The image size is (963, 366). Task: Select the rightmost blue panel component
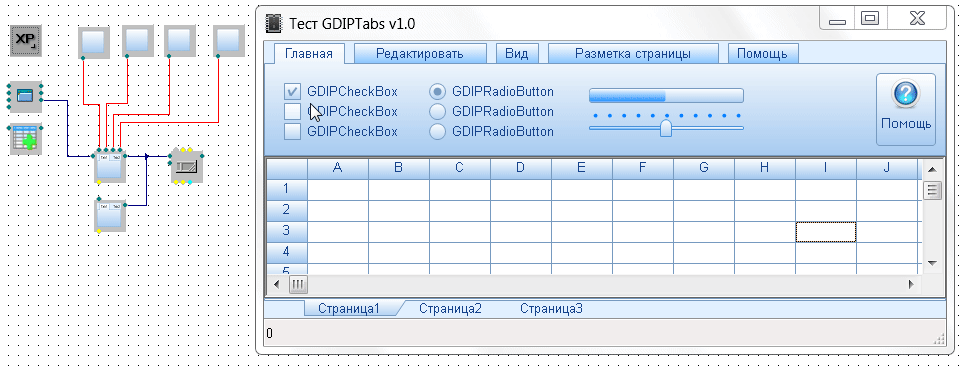coord(229,42)
